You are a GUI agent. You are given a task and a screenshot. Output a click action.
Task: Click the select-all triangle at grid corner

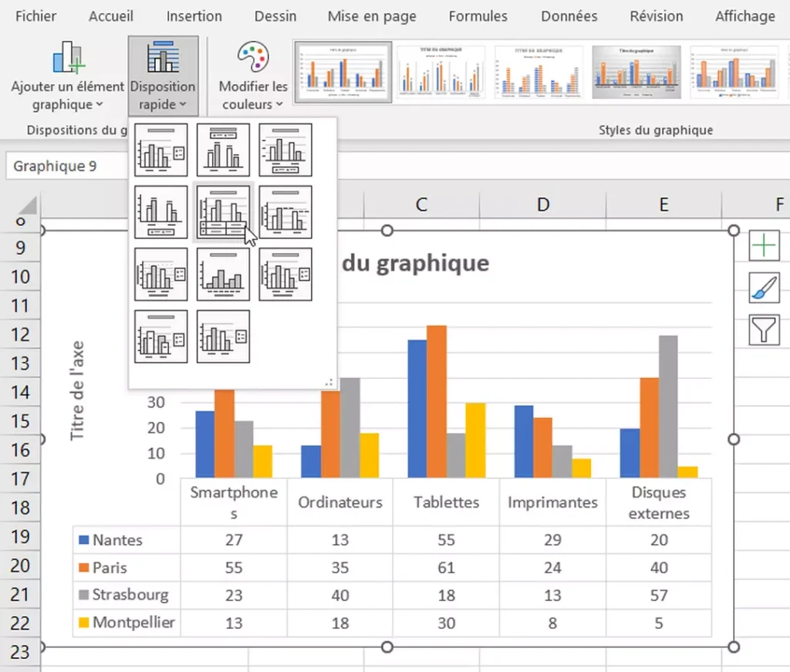(x=25, y=207)
